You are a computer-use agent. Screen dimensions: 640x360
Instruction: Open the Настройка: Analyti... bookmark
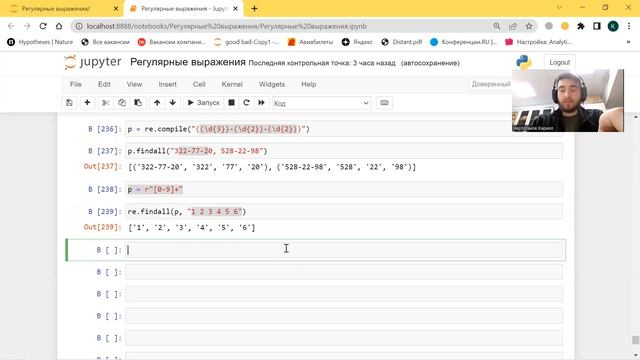pyautogui.click(x=538, y=42)
